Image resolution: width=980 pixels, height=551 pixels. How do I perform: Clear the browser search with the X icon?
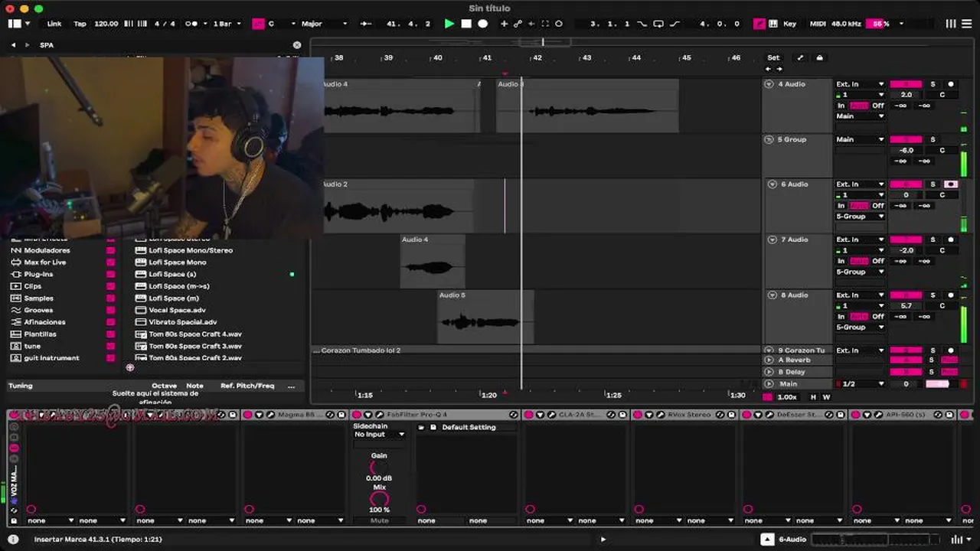[x=297, y=45]
